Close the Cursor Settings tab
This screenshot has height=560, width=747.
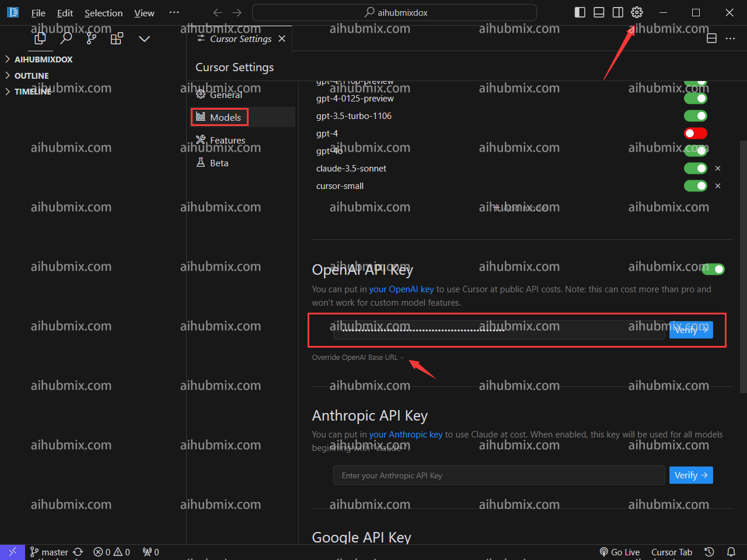point(282,38)
